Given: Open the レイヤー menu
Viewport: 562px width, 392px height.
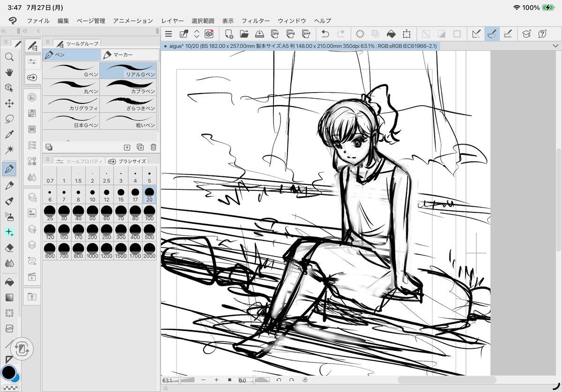Looking at the screenshot, I should pyautogui.click(x=173, y=21).
